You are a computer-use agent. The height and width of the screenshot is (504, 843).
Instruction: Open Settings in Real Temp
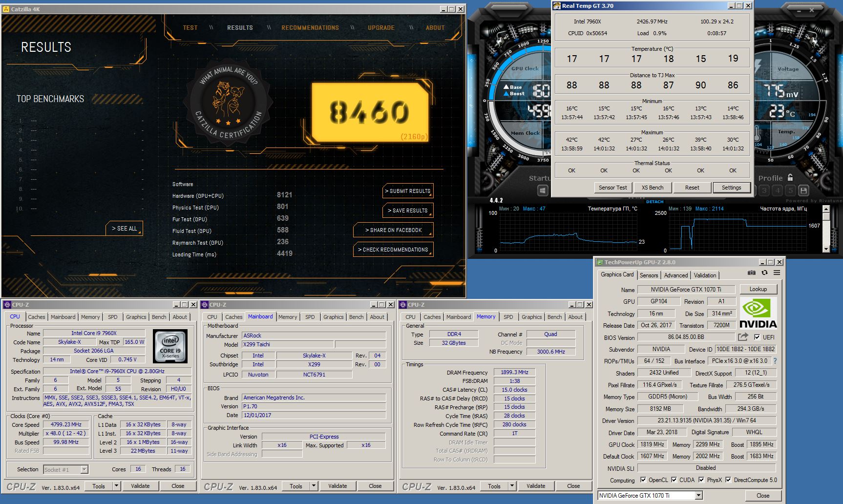731,188
